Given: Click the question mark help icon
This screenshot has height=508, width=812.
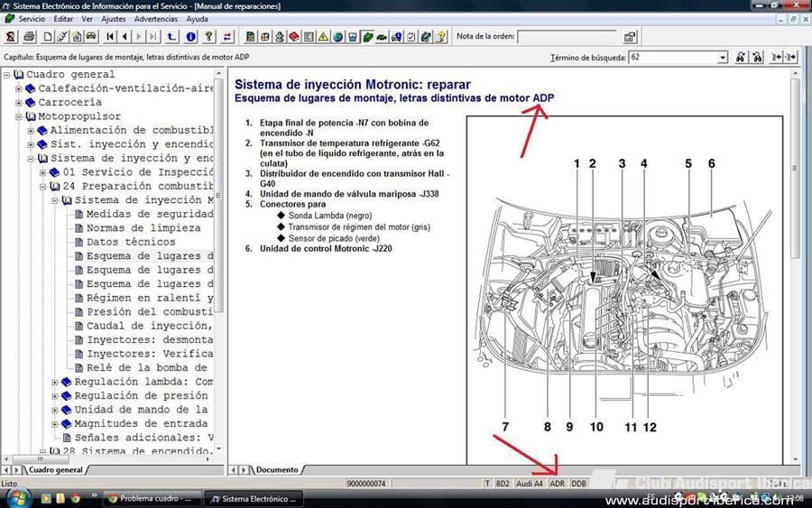Looking at the screenshot, I should click(x=208, y=37).
